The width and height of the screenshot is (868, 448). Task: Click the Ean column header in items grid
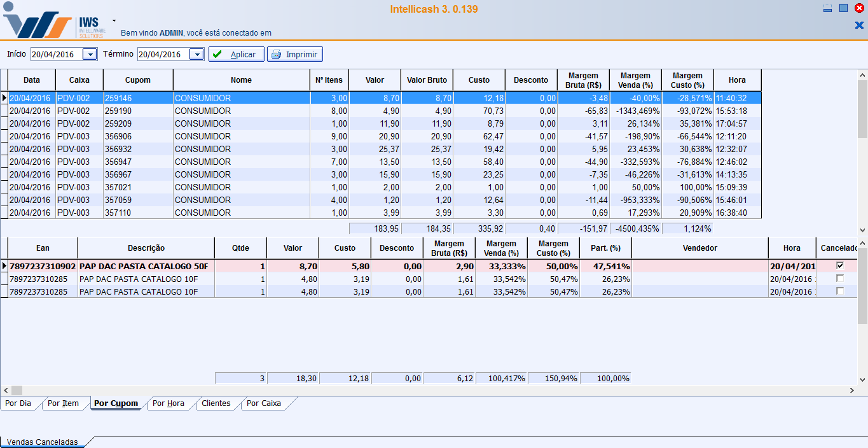(43, 248)
